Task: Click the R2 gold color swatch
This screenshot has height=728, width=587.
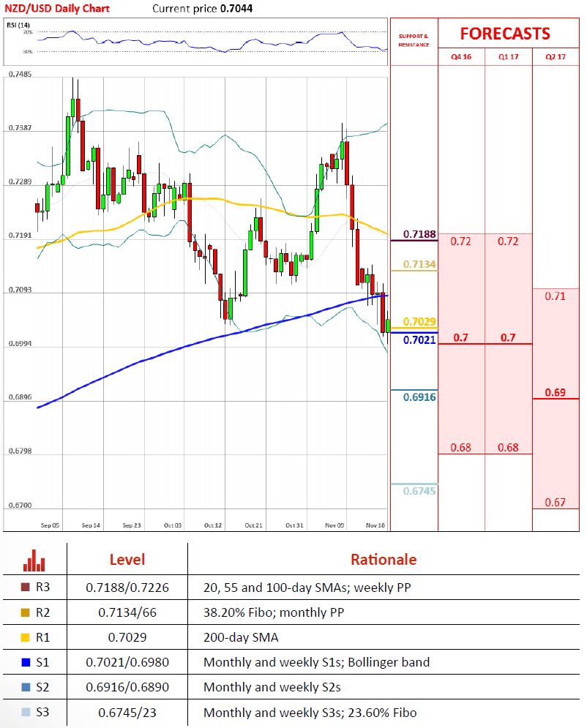Action: click(26, 612)
